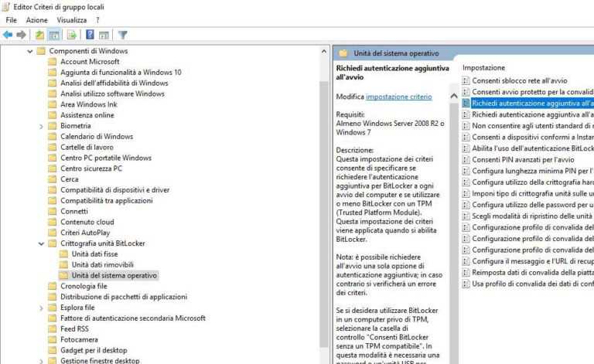Image resolution: width=594 pixels, height=364 pixels.
Task: Select Centro sicurezza PC folder
Action: coord(91,168)
